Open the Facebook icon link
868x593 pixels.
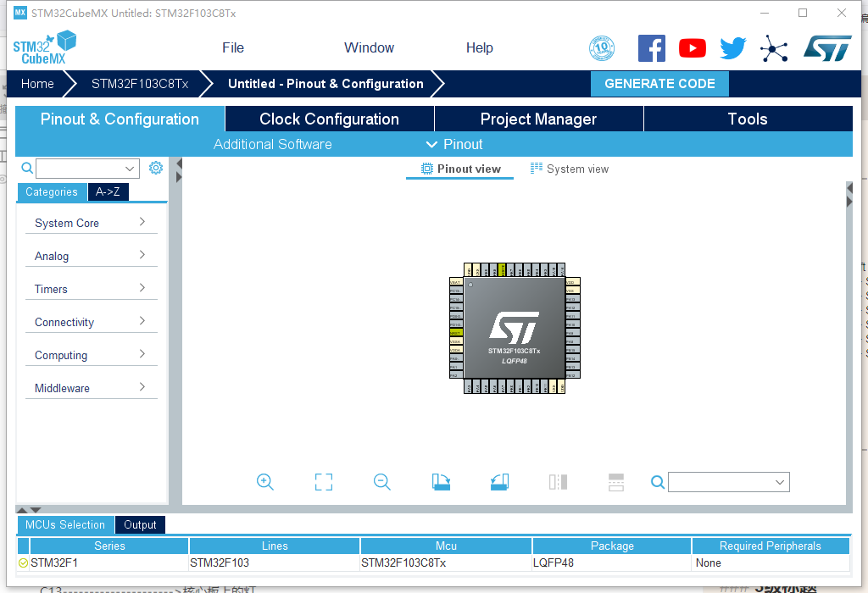click(652, 48)
